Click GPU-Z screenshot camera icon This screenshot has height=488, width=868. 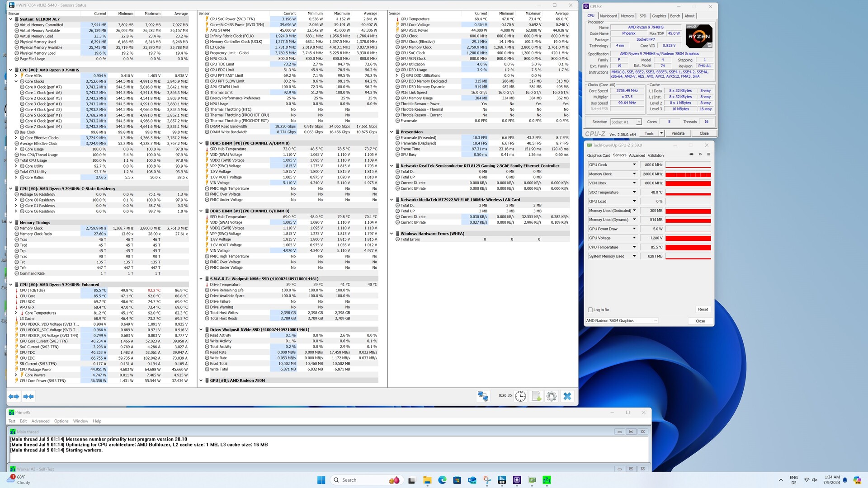(691, 155)
